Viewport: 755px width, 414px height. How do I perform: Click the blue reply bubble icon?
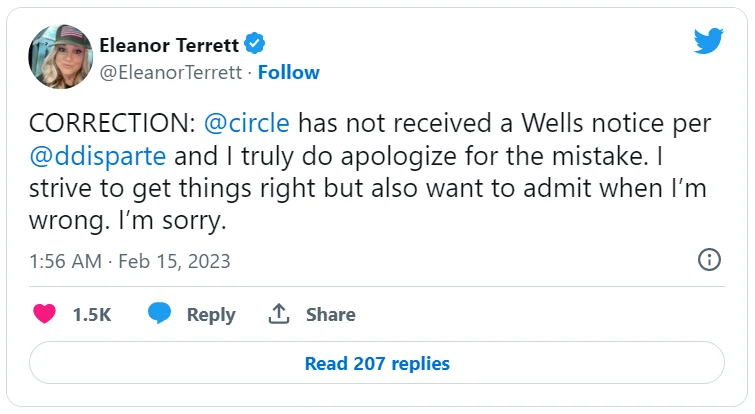(160, 314)
